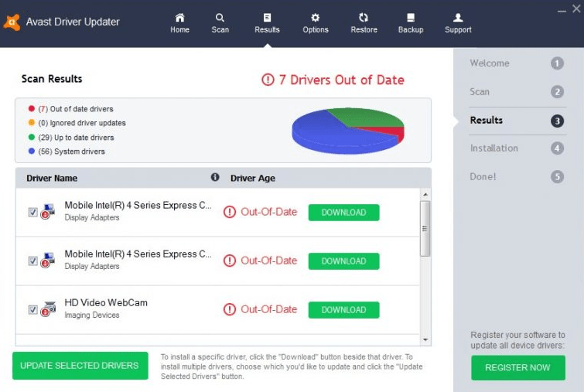
Task: Click the '(56) System drivers' text
Action: 71,152
